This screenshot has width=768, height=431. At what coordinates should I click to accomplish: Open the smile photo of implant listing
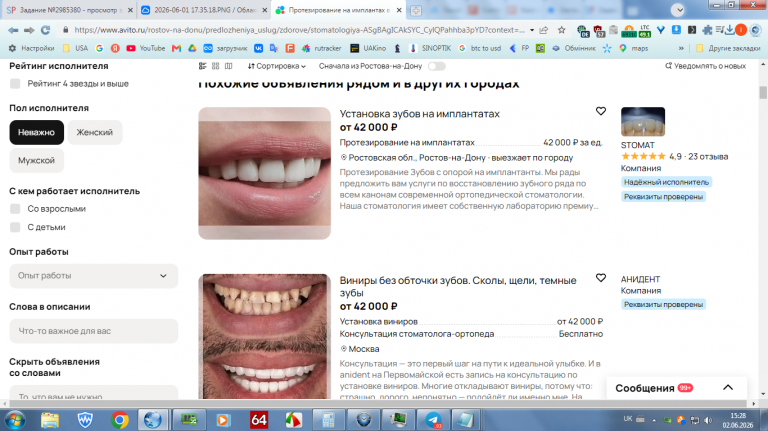click(264, 173)
